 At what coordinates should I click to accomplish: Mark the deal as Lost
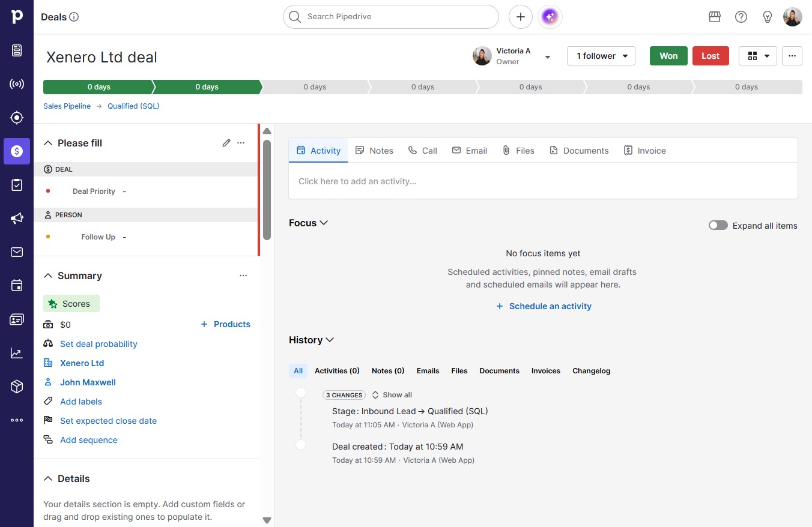pos(710,56)
